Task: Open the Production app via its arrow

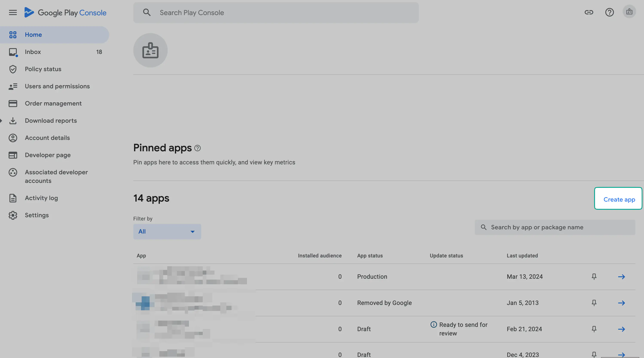Action: (x=622, y=277)
